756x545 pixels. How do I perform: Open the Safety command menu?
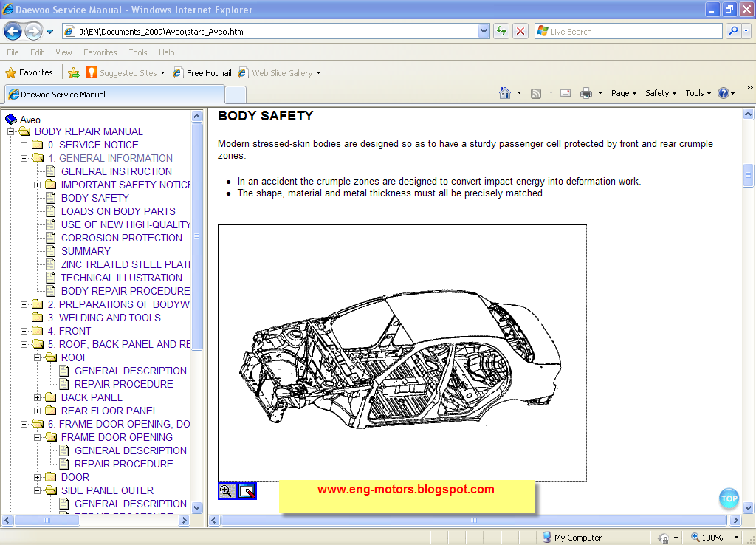click(661, 93)
